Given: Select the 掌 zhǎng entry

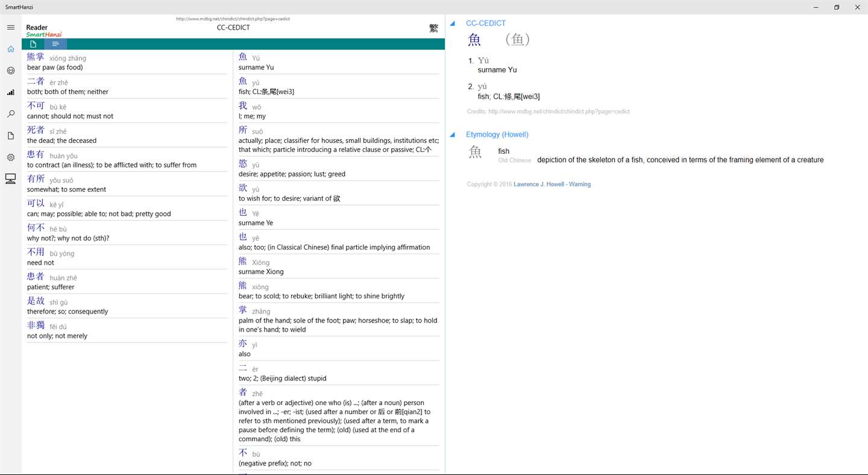Looking at the screenshot, I should [339, 319].
